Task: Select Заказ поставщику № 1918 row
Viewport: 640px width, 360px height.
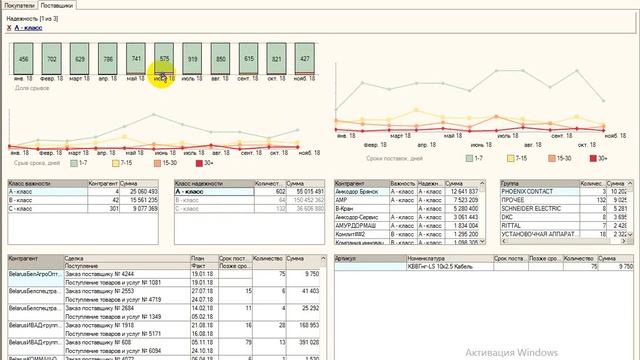Action: 127,326
